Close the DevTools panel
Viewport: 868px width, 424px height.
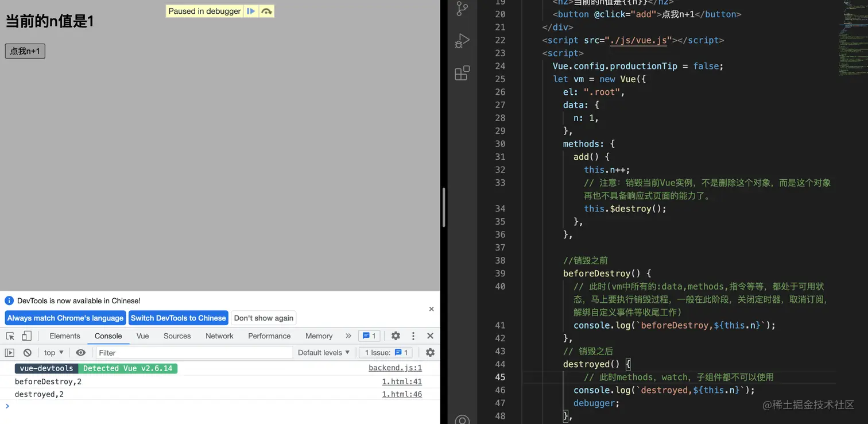point(430,336)
